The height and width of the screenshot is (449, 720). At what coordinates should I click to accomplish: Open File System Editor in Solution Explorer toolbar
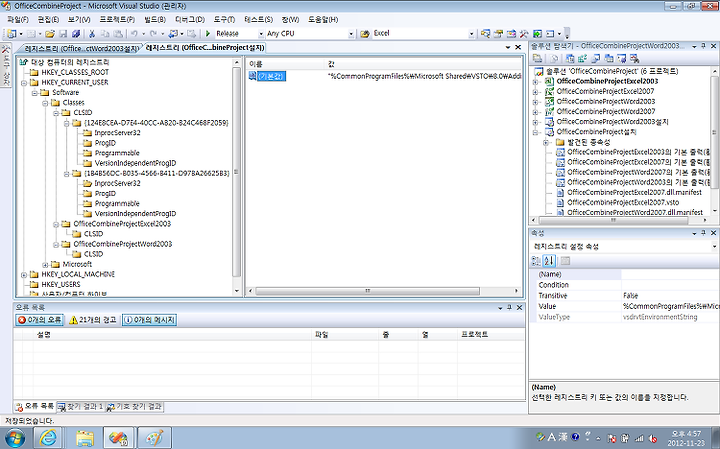tap(570, 58)
